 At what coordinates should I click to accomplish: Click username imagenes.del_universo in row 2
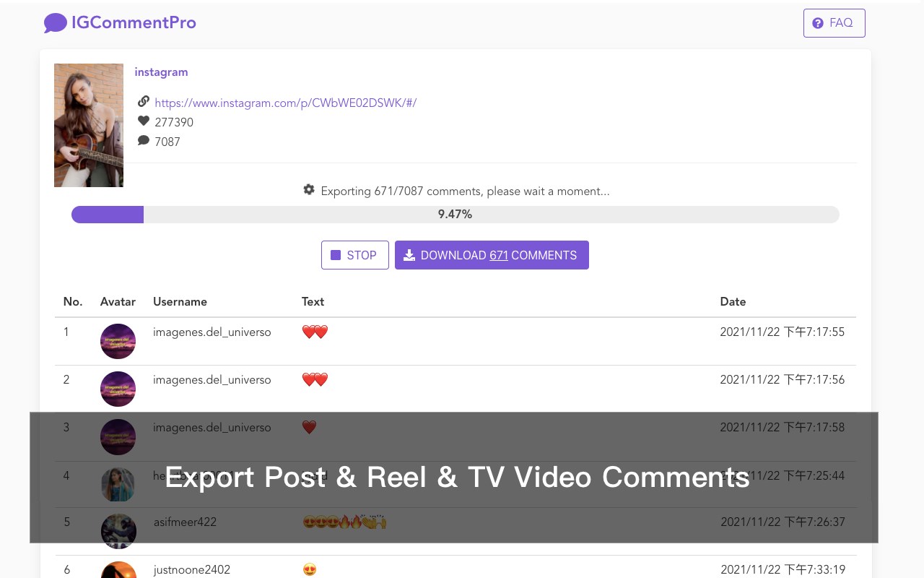pos(212,380)
